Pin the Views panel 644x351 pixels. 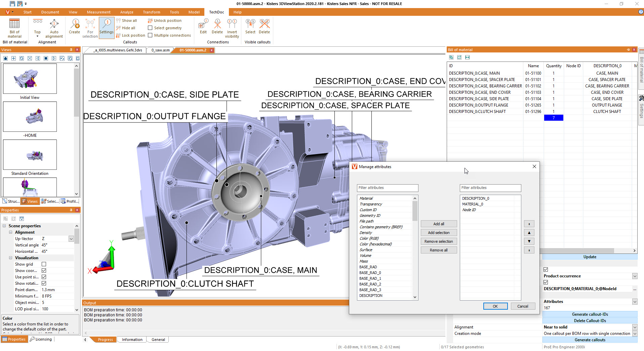[71, 50]
